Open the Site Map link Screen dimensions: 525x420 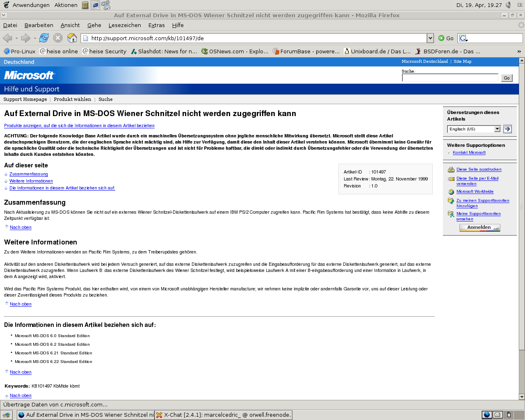463,62
